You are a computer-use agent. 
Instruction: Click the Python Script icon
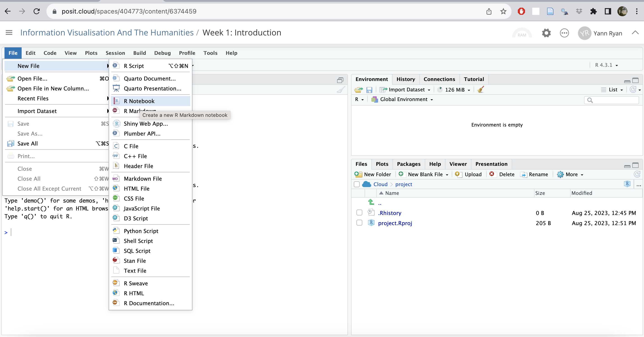(116, 231)
